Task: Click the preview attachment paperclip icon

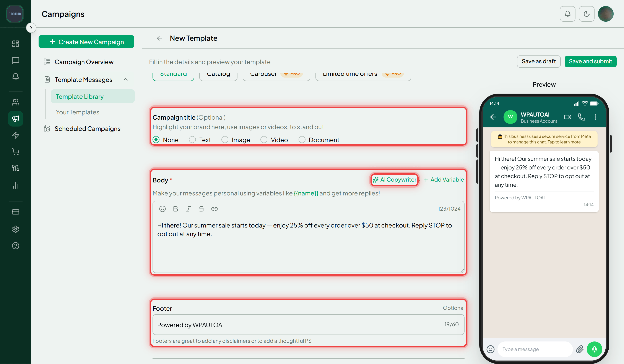Action: coord(579,349)
